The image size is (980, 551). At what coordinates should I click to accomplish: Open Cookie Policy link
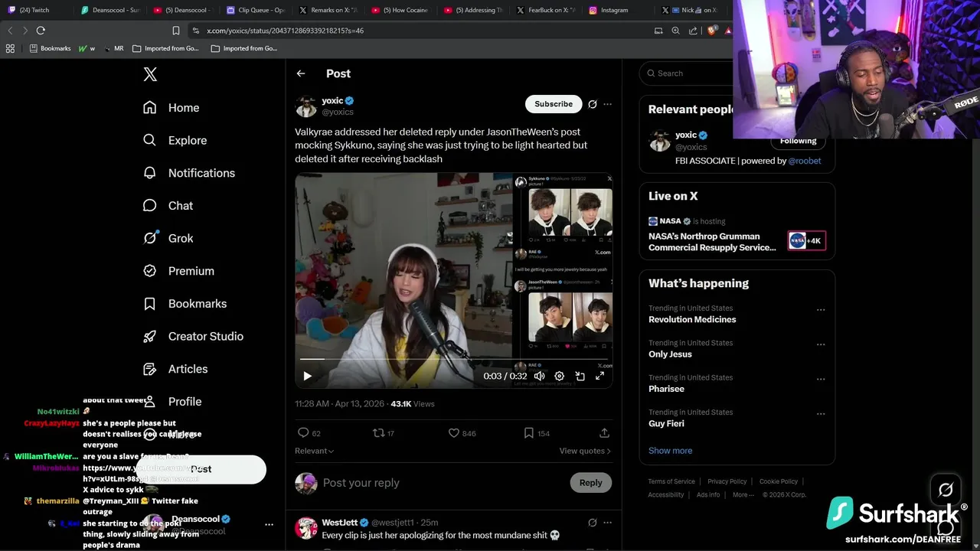click(779, 481)
